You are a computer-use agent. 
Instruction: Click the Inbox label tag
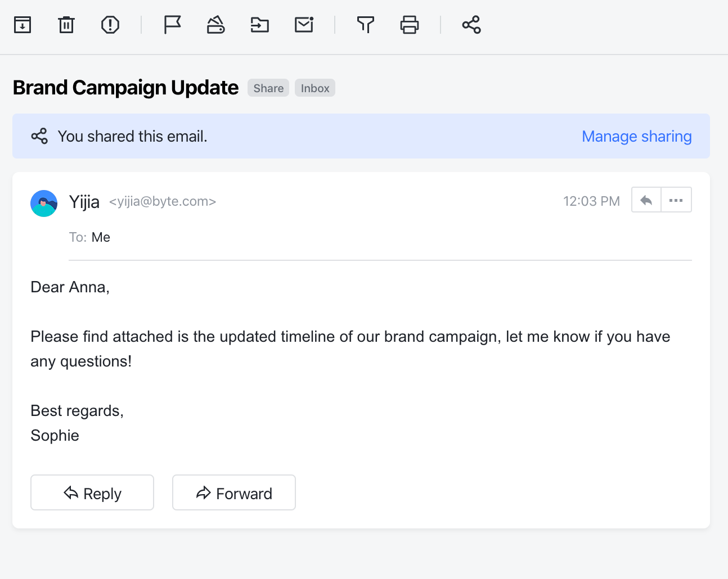click(315, 88)
